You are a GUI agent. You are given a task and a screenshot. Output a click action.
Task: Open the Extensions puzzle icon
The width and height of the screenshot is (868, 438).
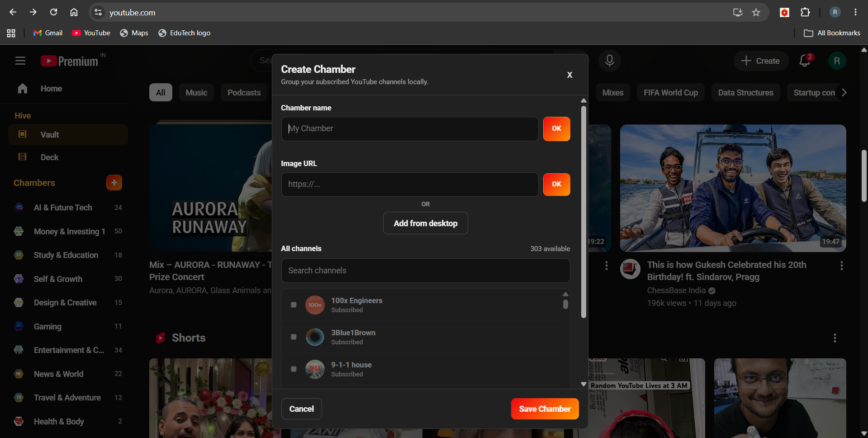point(805,12)
